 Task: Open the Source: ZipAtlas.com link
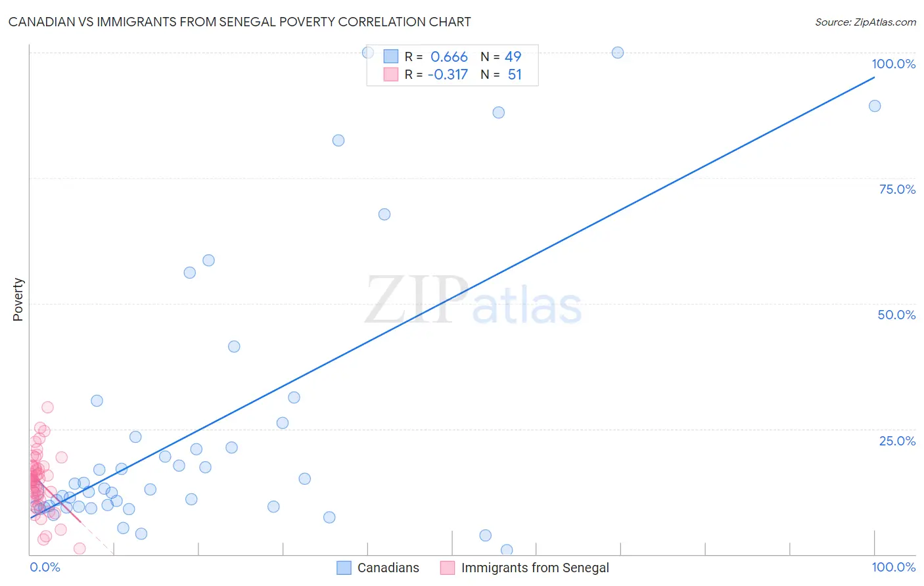(866, 22)
